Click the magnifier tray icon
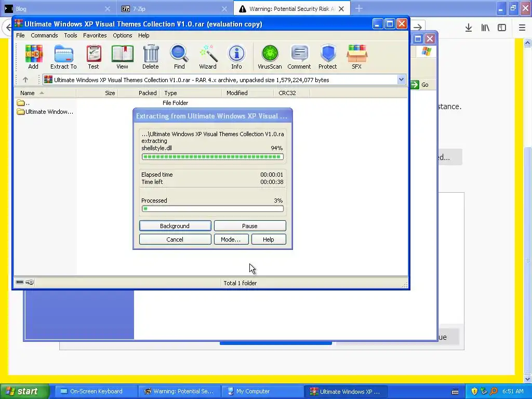Screen dimensions: 532x399 tap(494, 391)
